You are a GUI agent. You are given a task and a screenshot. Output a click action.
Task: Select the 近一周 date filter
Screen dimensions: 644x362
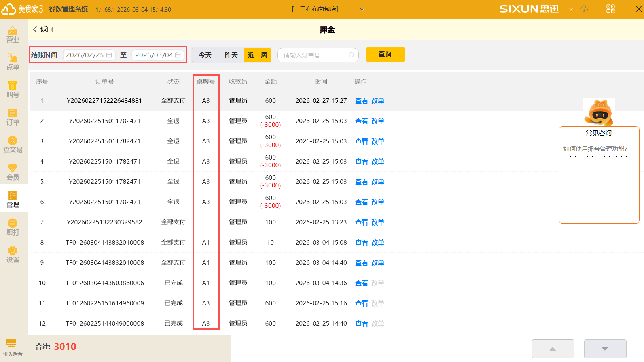(x=258, y=55)
